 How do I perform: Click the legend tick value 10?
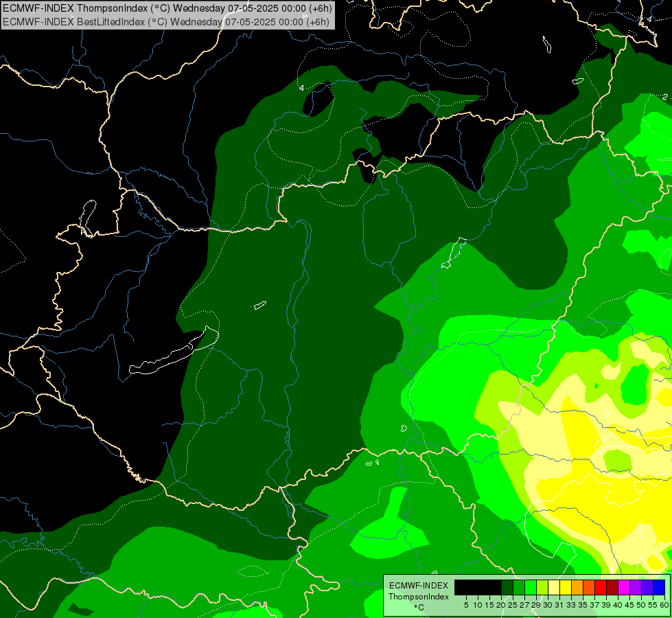tap(478, 605)
